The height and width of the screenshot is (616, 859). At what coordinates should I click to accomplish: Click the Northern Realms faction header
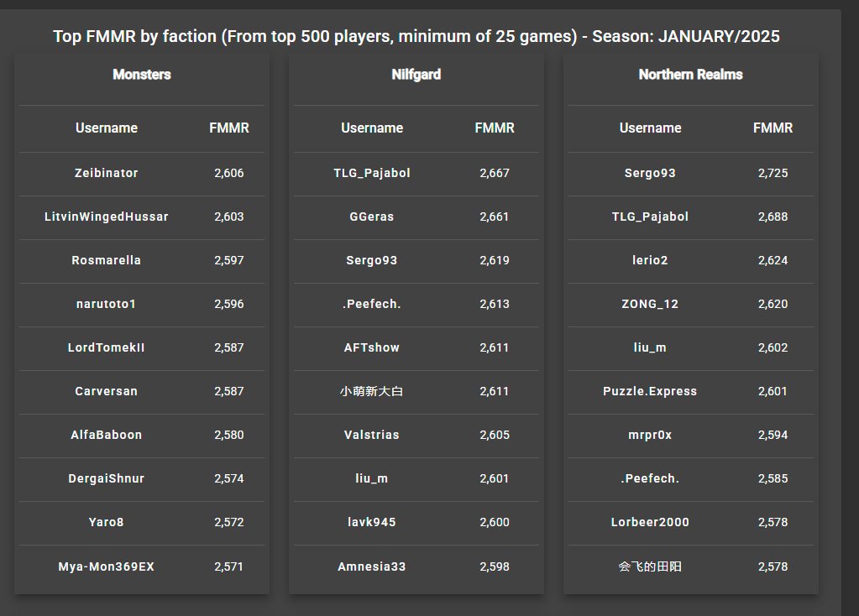click(x=691, y=75)
